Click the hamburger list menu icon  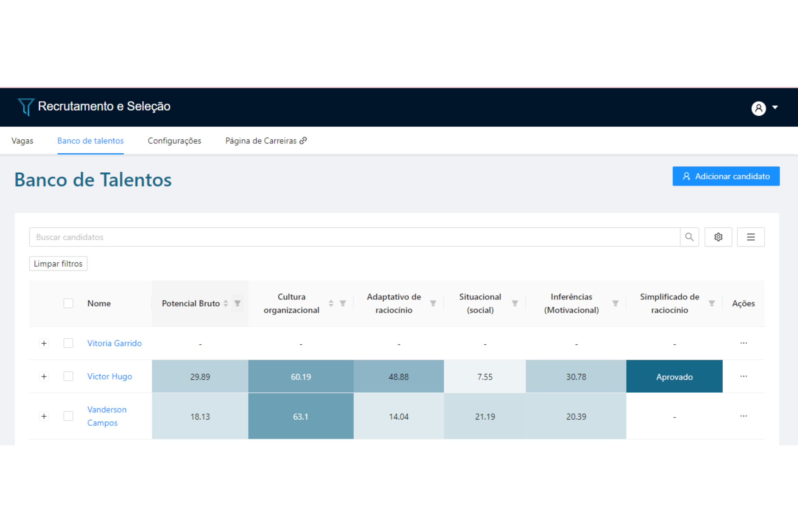tap(751, 237)
